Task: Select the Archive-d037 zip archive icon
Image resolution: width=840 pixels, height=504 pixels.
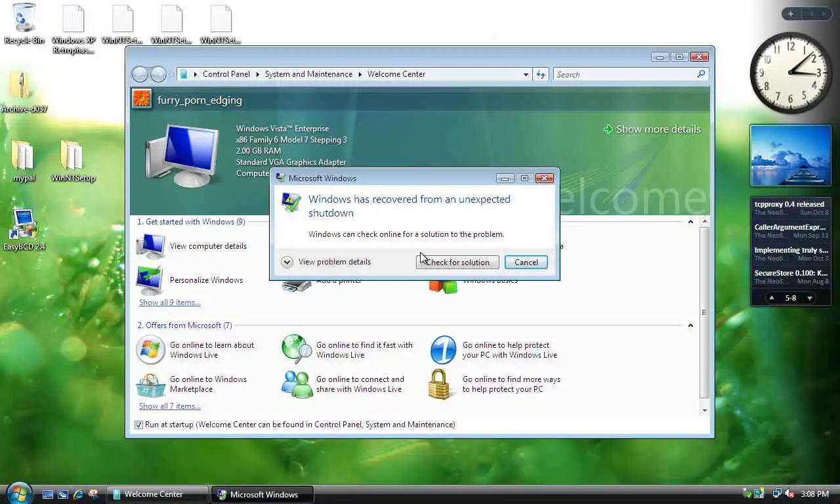Action: (24, 93)
